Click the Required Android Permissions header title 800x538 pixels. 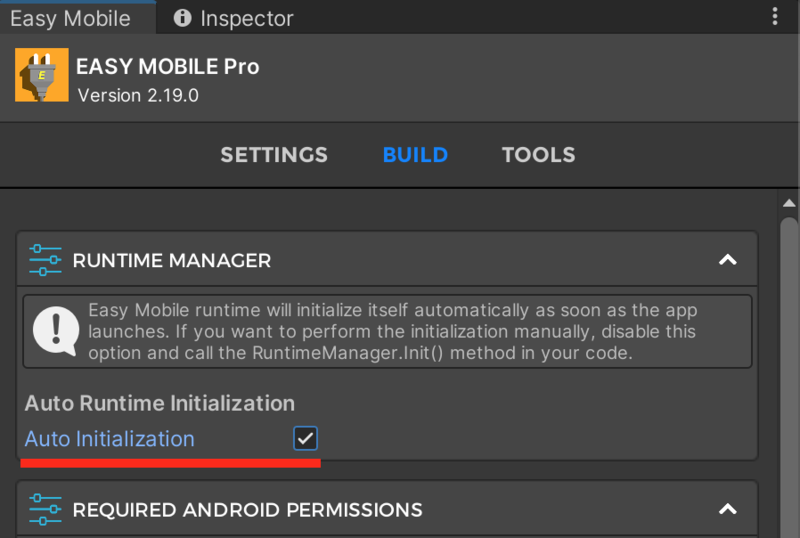(x=247, y=510)
